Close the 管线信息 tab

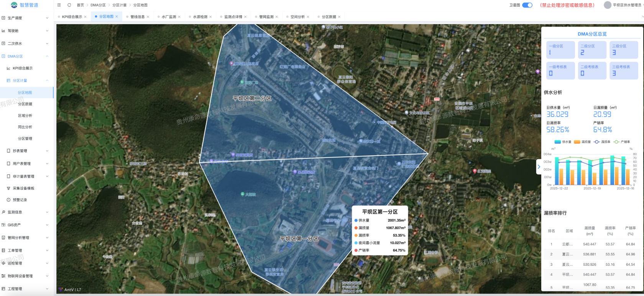pos(148,17)
